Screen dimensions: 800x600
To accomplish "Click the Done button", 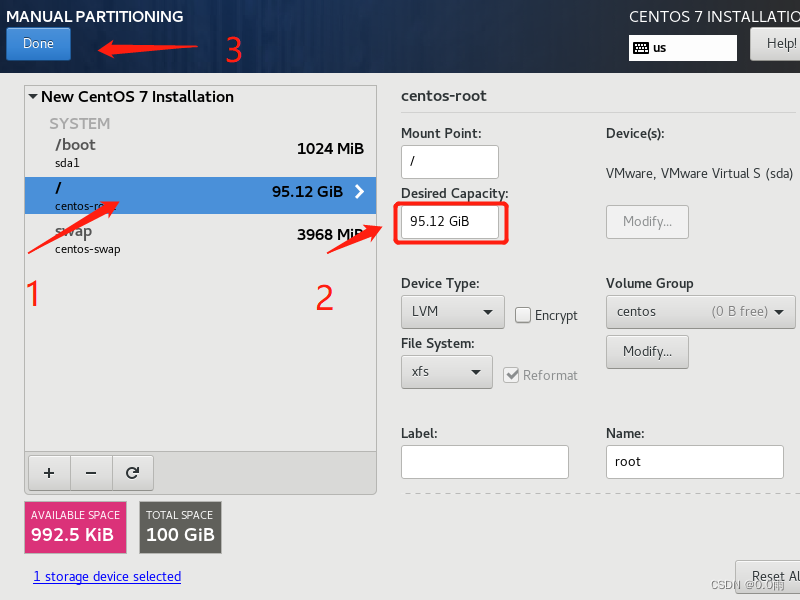I will pyautogui.click(x=38, y=44).
